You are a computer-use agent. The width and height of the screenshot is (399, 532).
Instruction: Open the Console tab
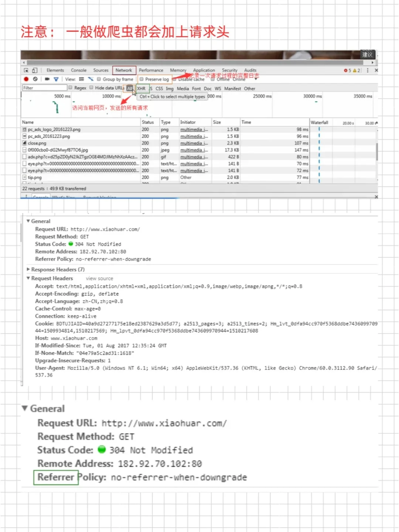(79, 70)
